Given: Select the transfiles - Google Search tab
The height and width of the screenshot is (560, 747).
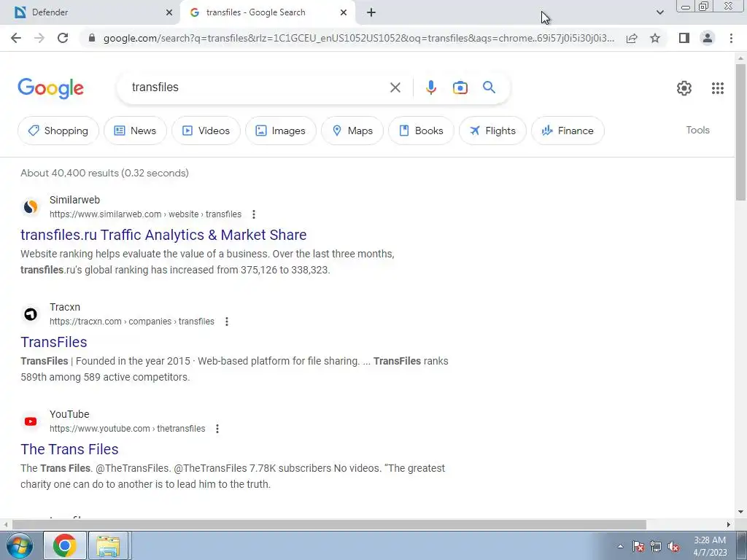Looking at the screenshot, I should point(267,12).
